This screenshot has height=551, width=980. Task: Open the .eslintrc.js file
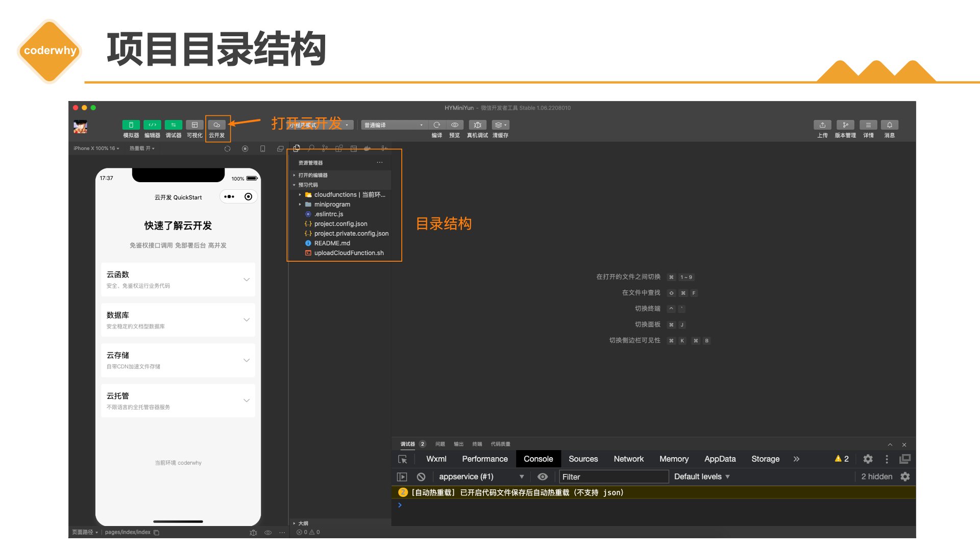tap(340, 214)
